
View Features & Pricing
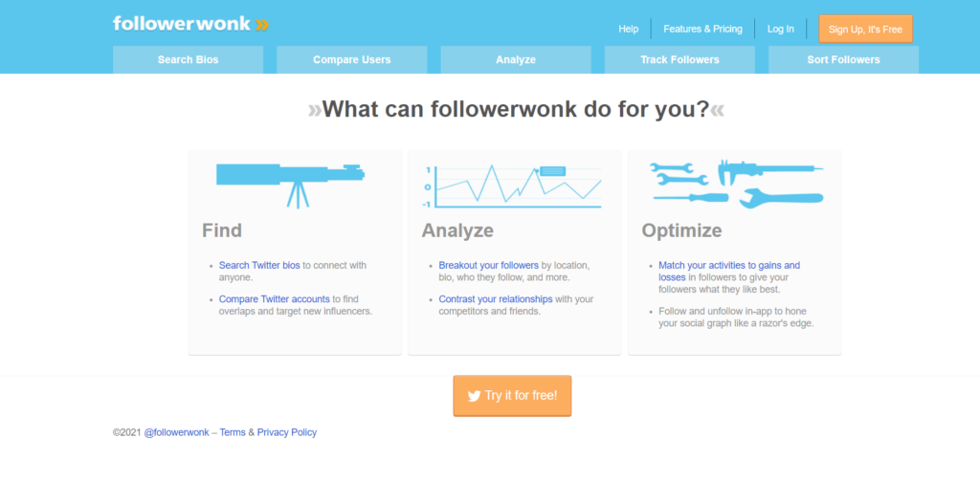(x=702, y=29)
